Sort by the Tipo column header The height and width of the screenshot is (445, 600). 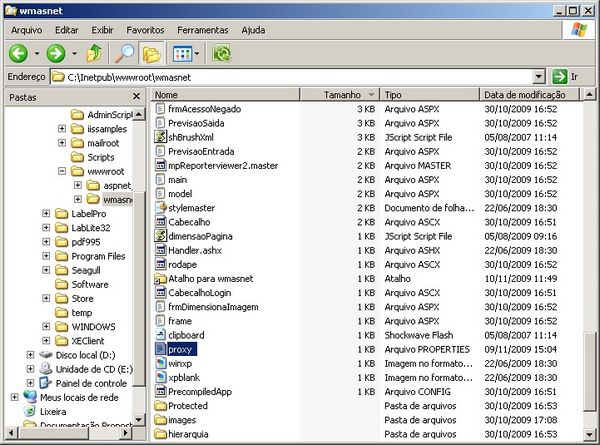[429, 95]
